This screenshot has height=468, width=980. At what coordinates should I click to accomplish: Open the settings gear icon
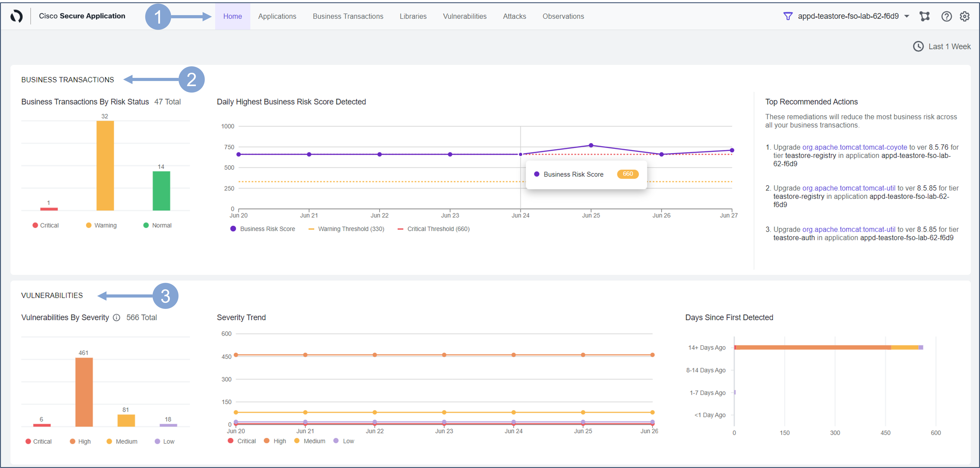click(x=964, y=16)
